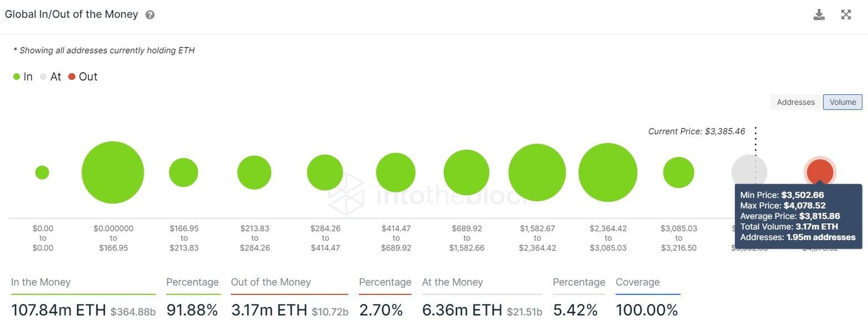Click the At the Money 6.36m ETH figure
The image size is (868, 336).
pos(461,310)
